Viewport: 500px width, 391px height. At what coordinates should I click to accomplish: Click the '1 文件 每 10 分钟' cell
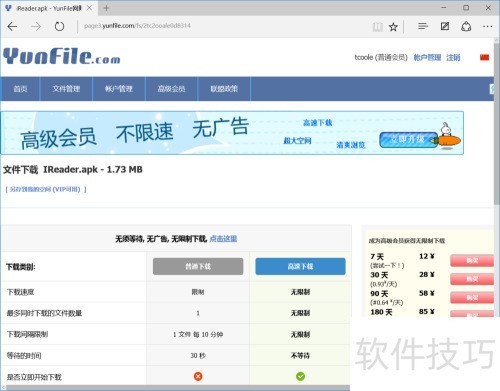pos(198,334)
